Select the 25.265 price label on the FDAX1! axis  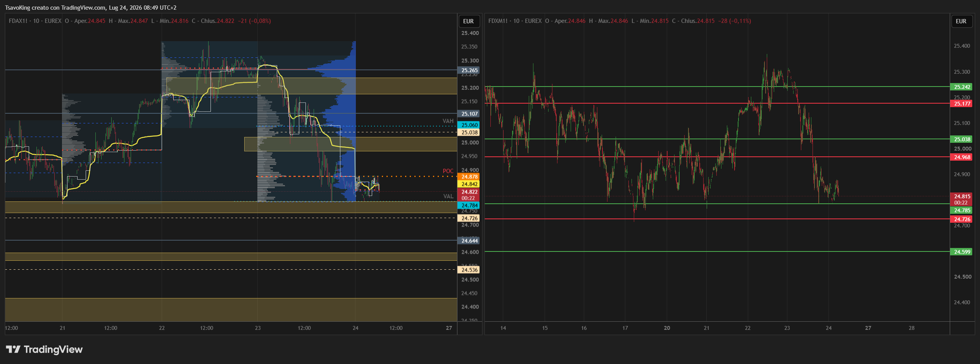469,70
